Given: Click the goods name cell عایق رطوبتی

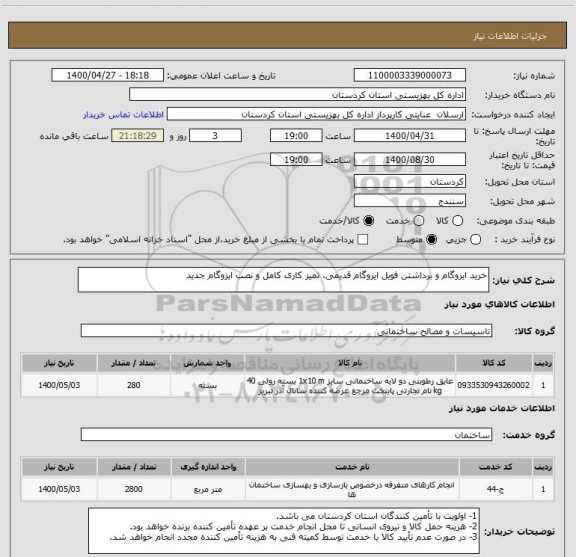Looking at the screenshot, I should click(350, 385).
